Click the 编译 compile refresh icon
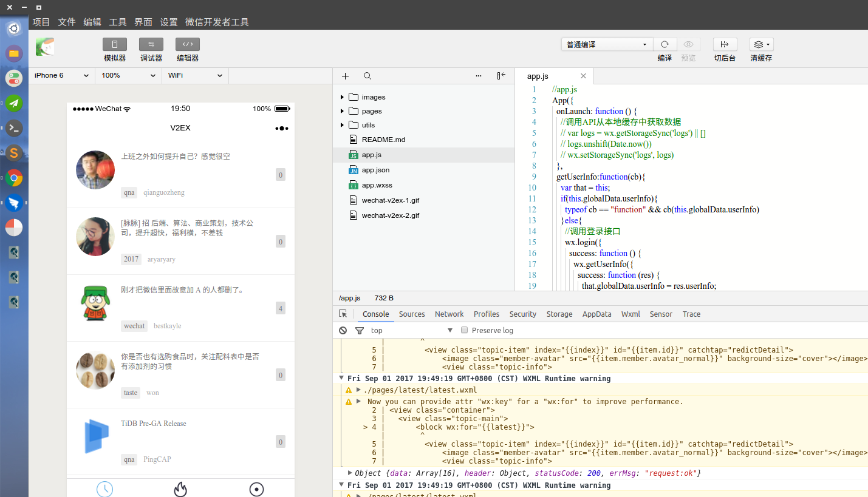This screenshot has width=868, height=497. coord(665,44)
